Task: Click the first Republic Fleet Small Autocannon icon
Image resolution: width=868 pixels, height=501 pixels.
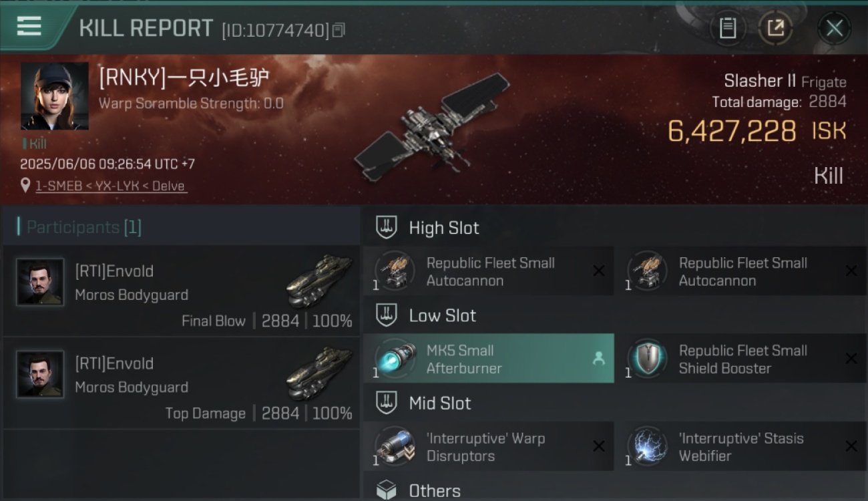Action: [395, 271]
